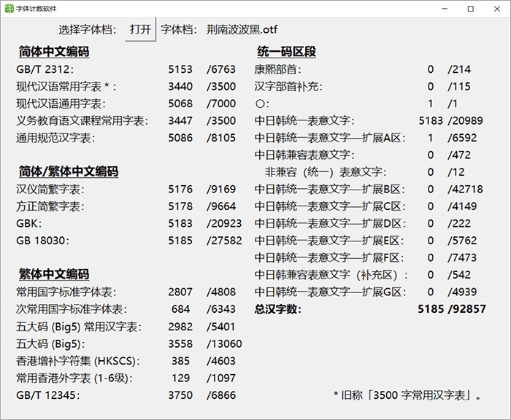Click the /5762 total for 扩展E区

click(x=462, y=241)
